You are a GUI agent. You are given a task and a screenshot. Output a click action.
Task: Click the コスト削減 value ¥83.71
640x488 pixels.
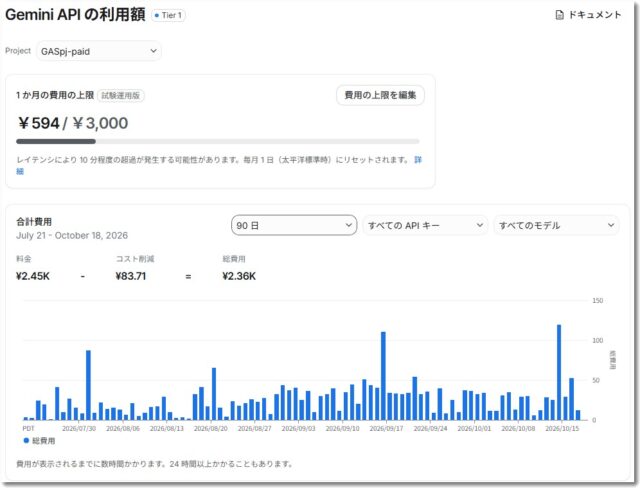tap(131, 276)
